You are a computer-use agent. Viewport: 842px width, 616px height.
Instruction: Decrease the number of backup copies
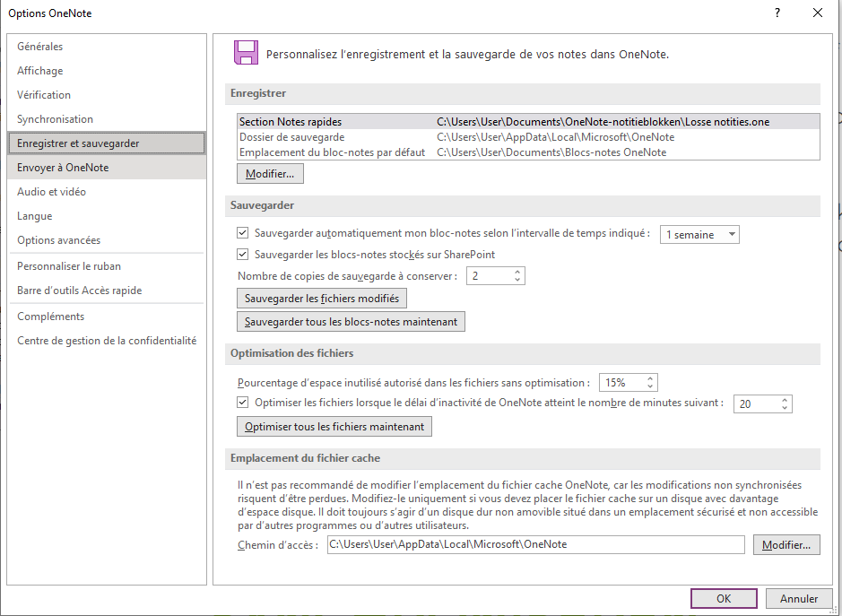[517, 280]
